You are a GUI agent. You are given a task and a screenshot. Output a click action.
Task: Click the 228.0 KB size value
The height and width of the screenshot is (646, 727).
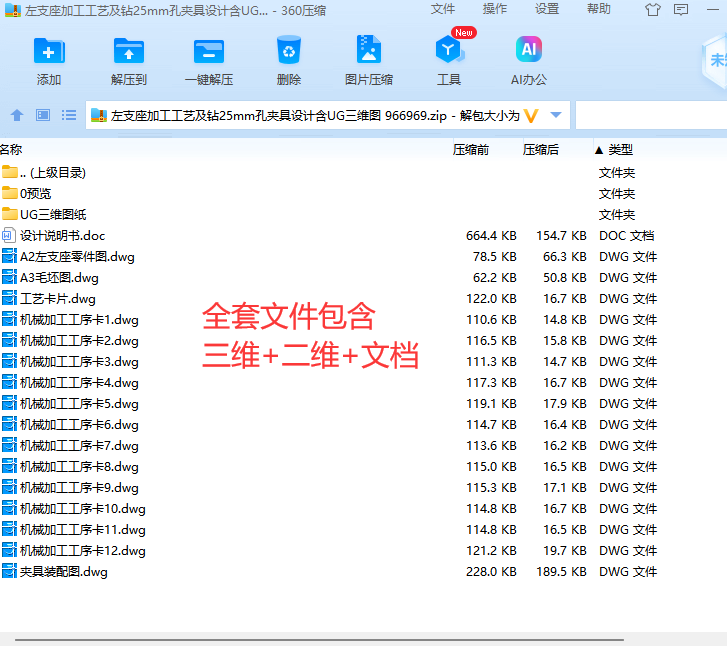[x=491, y=571]
